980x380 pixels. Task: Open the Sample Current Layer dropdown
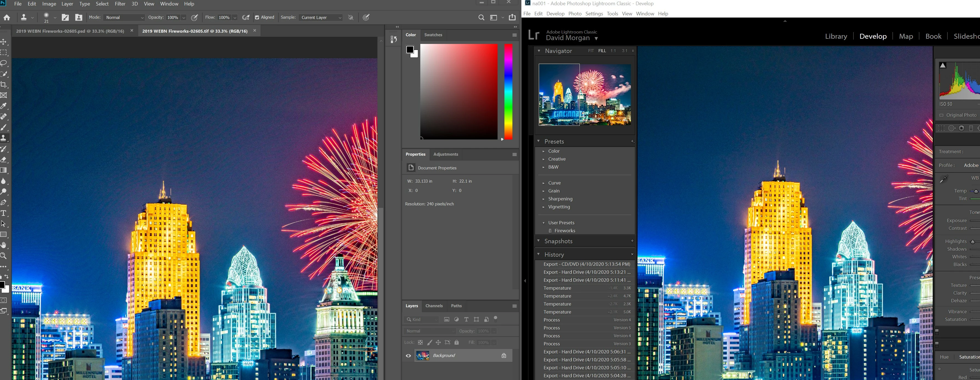coord(321,18)
